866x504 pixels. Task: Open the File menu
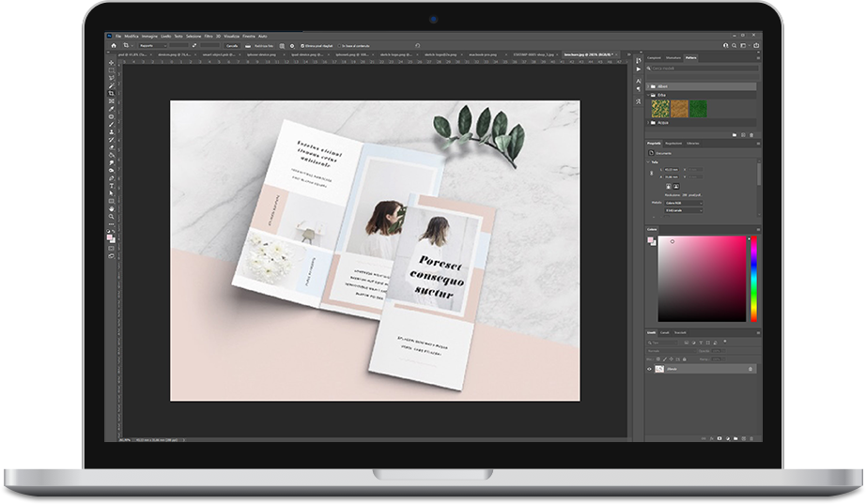tap(118, 36)
